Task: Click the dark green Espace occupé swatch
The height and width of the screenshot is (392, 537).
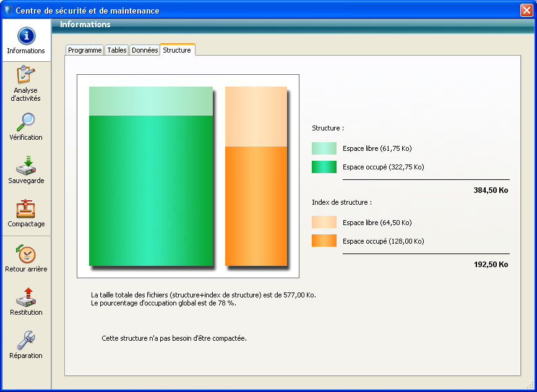Action: pos(324,167)
